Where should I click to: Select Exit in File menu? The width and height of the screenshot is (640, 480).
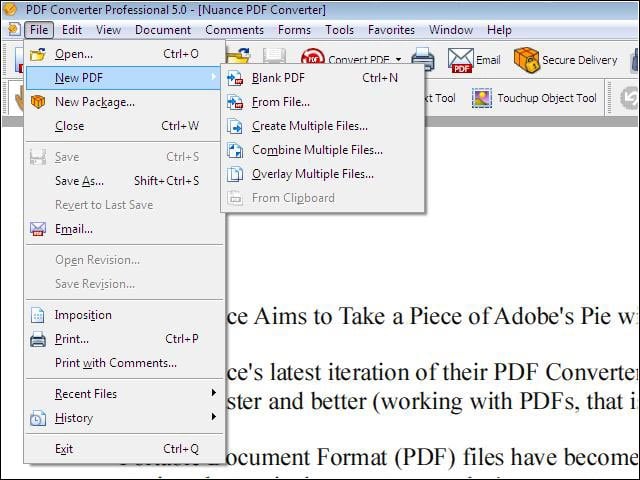125,449
